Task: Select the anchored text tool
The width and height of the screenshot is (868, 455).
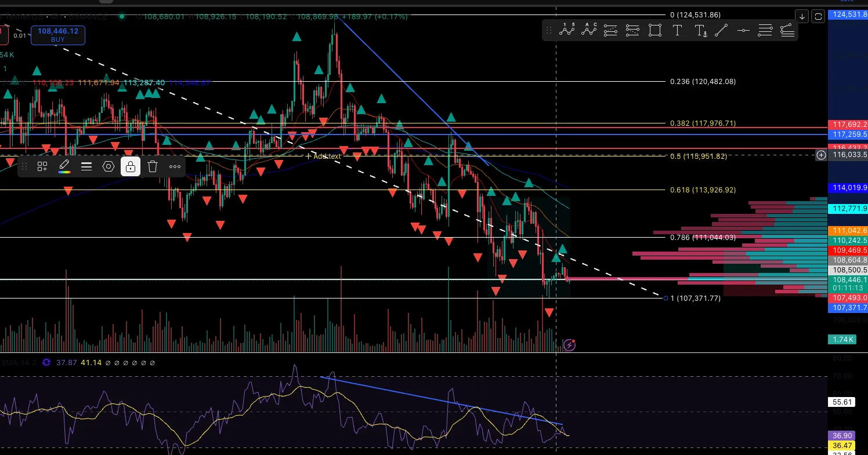Action: pos(700,31)
